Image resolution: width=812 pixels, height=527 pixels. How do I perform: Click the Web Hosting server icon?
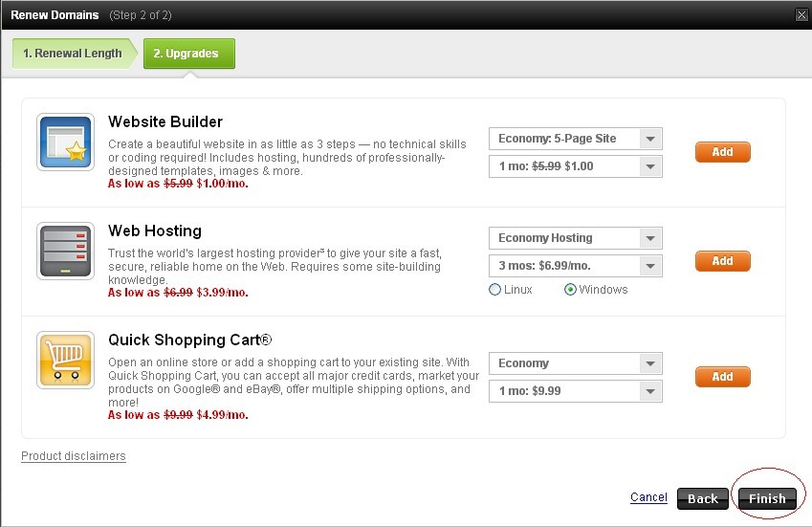pyautogui.click(x=65, y=252)
